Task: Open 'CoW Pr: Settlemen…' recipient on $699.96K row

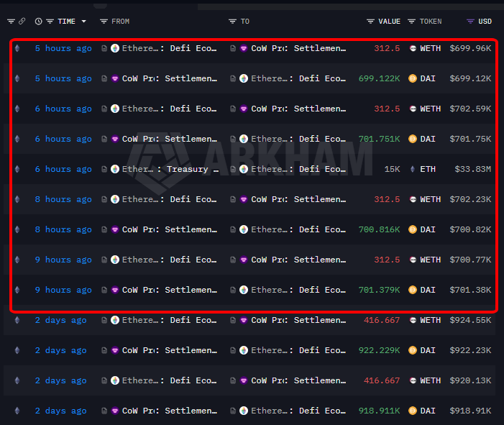Action: tap(298, 48)
